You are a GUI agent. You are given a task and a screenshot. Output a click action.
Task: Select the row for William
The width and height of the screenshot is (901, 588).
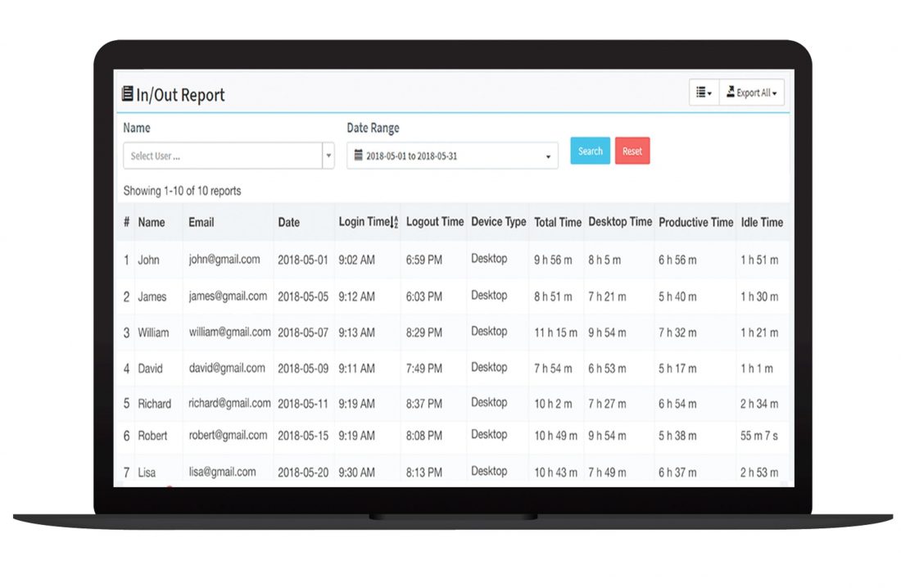(x=156, y=332)
